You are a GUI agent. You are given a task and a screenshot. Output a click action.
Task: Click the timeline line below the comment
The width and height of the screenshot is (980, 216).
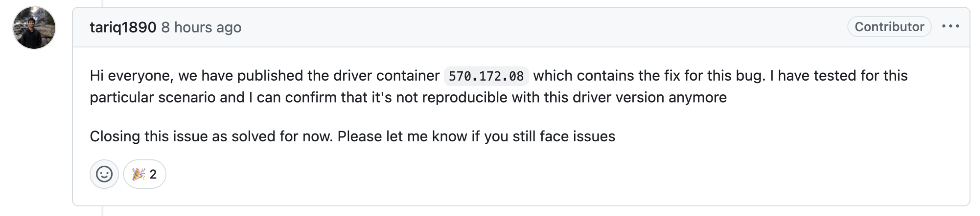click(103, 211)
